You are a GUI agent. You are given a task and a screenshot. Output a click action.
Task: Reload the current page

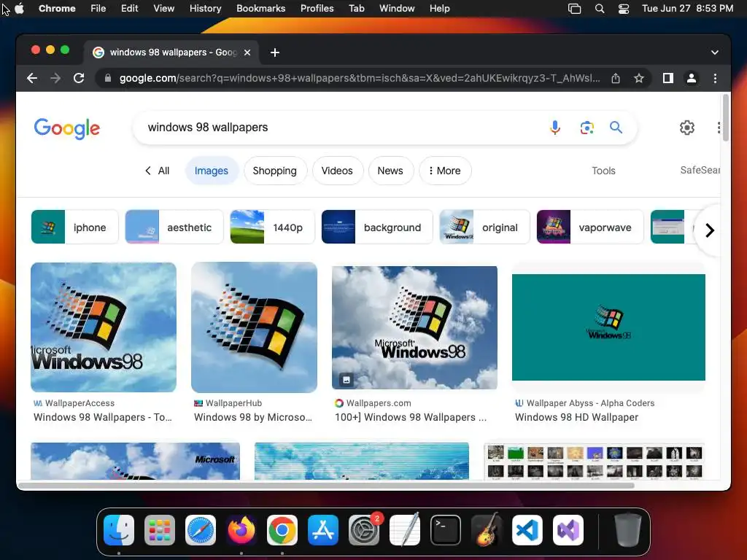click(x=79, y=78)
